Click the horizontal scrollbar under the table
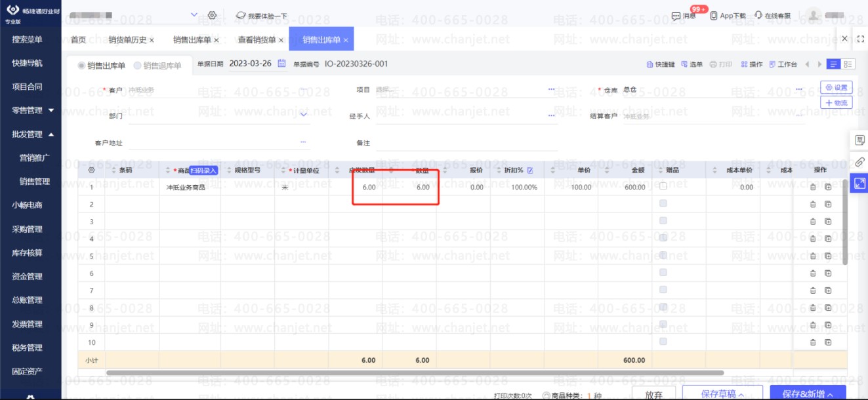The height and width of the screenshot is (400, 868). (x=413, y=373)
